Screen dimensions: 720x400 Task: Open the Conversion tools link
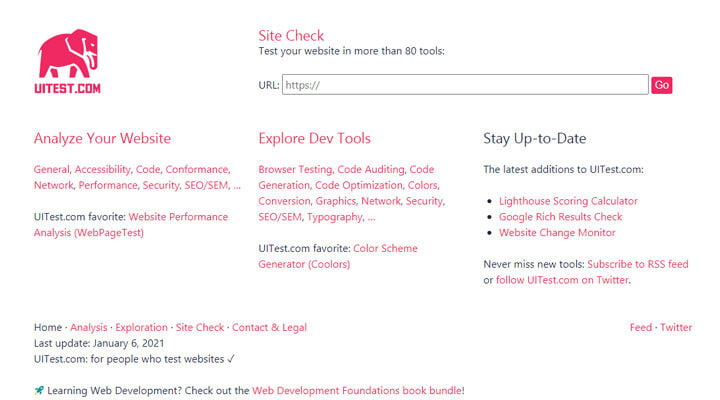pos(284,201)
